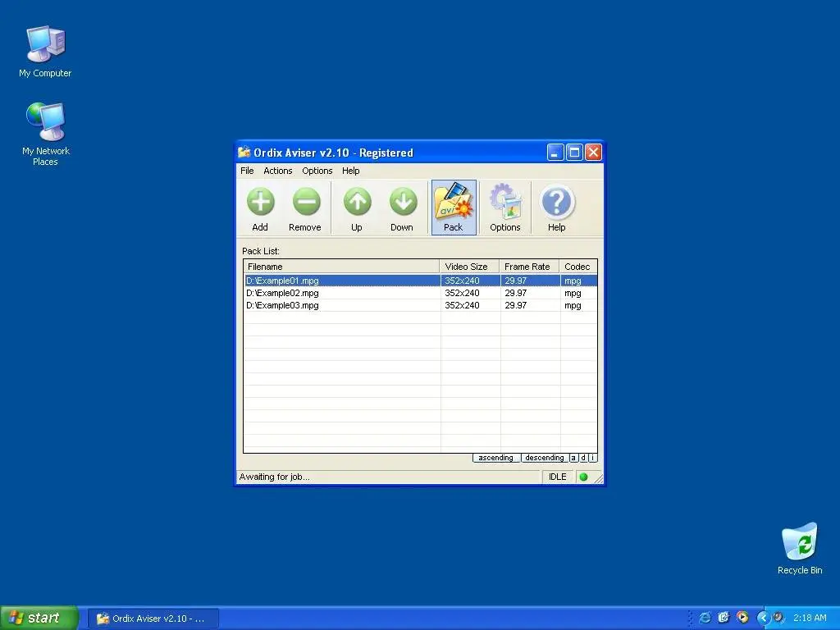Open the Options menu in the menu bar

[317, 171]
